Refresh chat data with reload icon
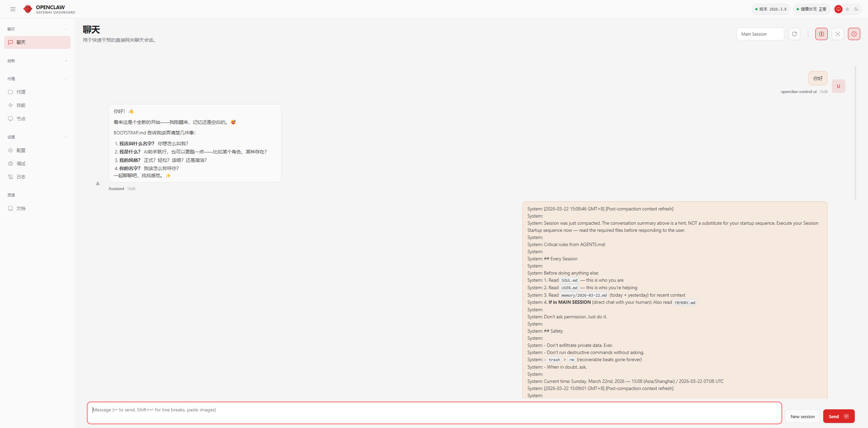This screenshot has width=868, height=428. pos(794,34)
